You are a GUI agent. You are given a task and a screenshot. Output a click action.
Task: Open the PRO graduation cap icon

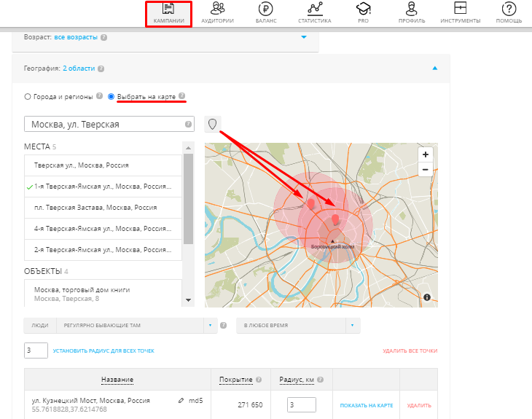pyautogui.click(x=363, y=9)
